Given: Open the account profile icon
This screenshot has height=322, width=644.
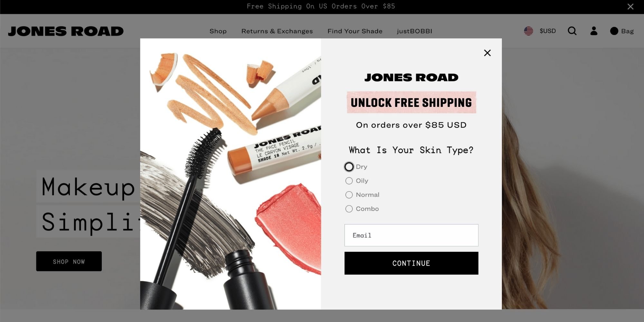Looking at the screenshot, I should pyautogui.click(x=594, y=31).
